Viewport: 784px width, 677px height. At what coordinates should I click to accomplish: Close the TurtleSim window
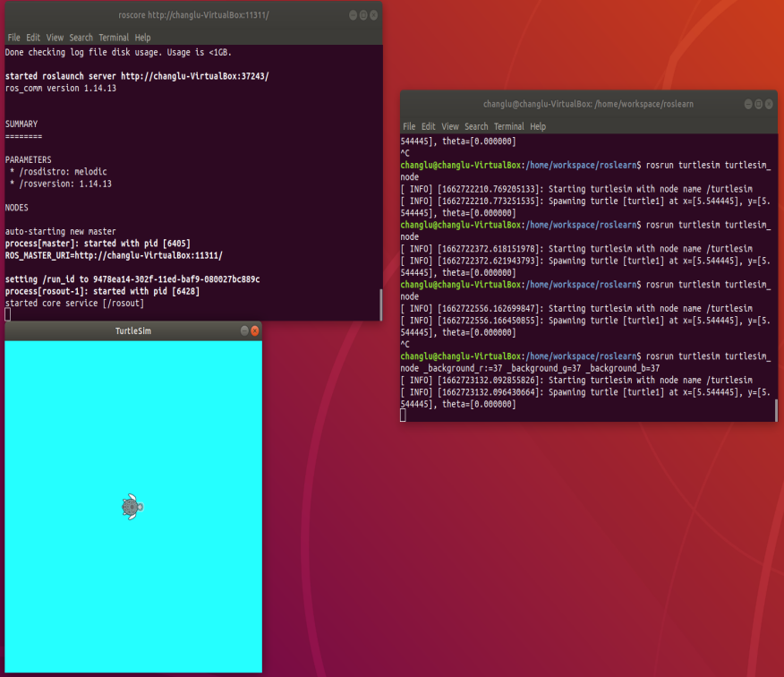pos(255,330)
